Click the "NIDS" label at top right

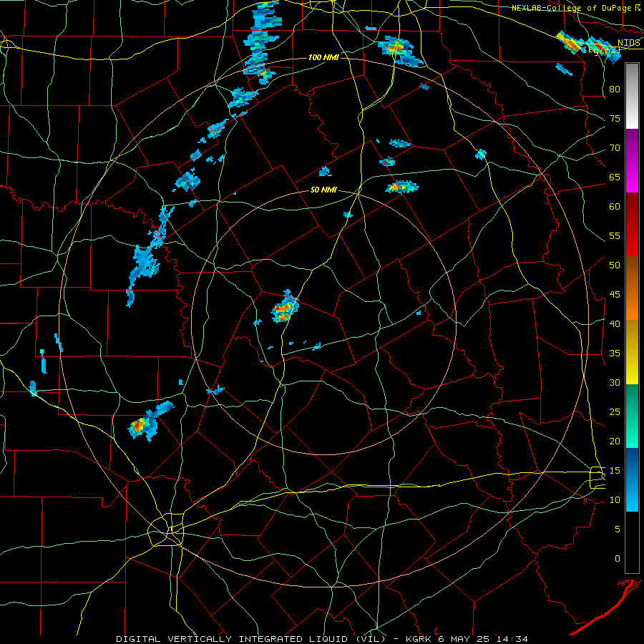point(629,43)
